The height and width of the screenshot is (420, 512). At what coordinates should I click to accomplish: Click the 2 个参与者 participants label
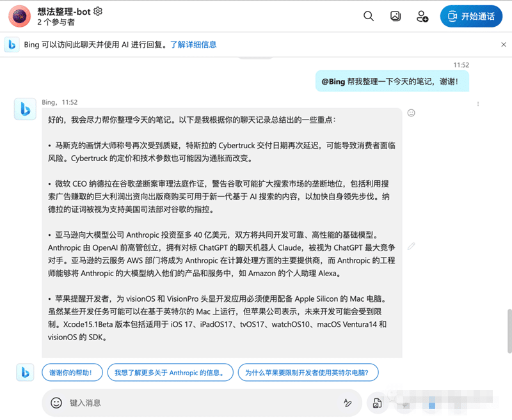point(56,22)
